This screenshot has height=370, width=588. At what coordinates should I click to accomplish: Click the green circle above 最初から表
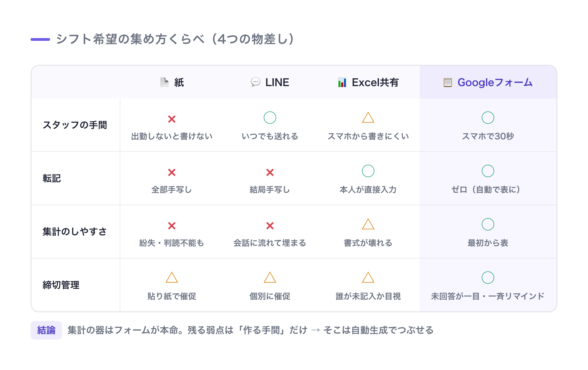488,224
